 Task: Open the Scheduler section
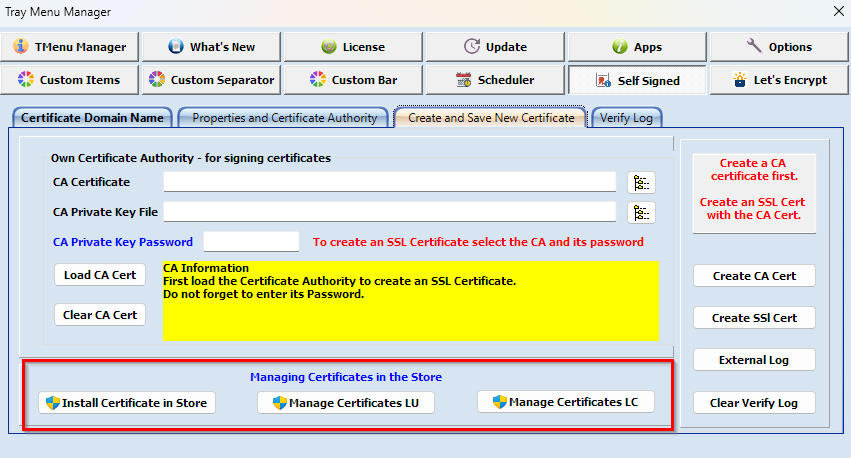495,80
